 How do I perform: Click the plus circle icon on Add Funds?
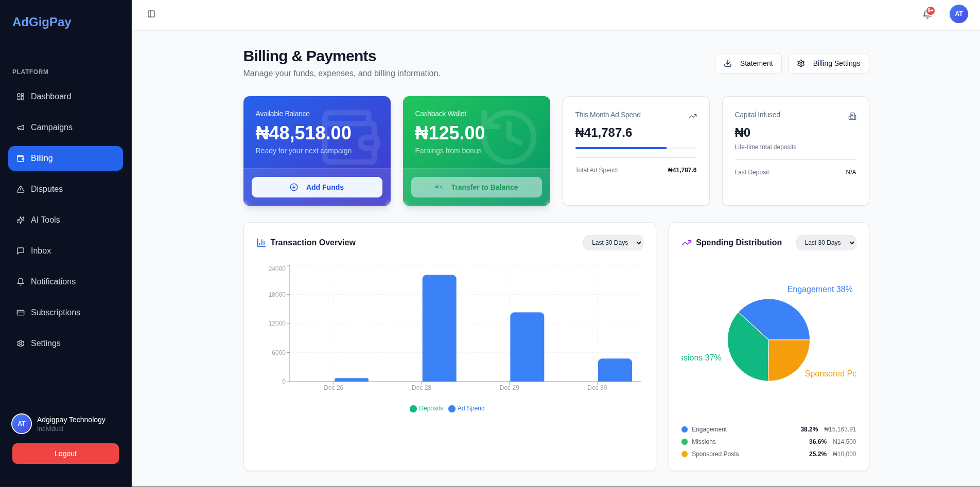pos(294,187)
